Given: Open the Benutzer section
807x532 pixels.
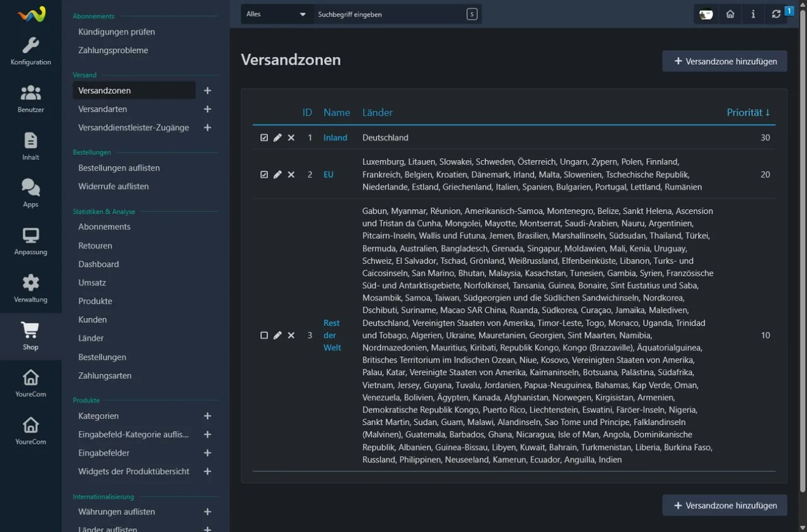Looking at the screenshot, I should (x=30, y=99).
